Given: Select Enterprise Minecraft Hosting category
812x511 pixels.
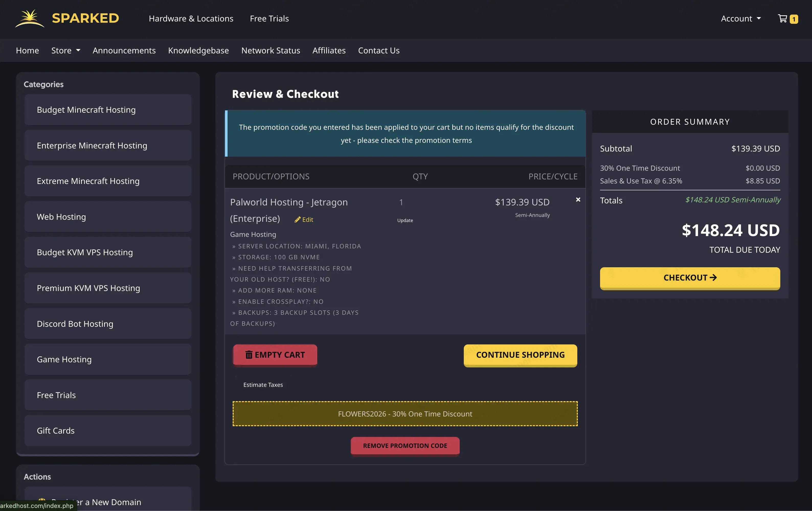Looking at the screenshot, I should point(108,145).
